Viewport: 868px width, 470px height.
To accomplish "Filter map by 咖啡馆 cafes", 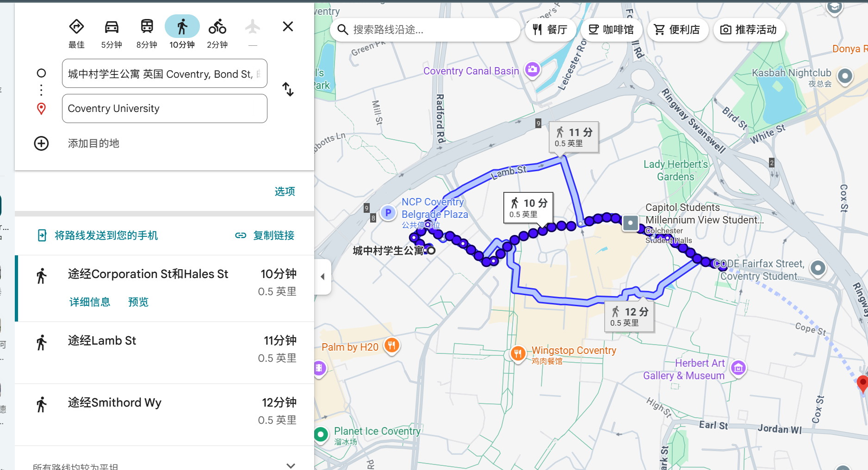I will 611,30.
